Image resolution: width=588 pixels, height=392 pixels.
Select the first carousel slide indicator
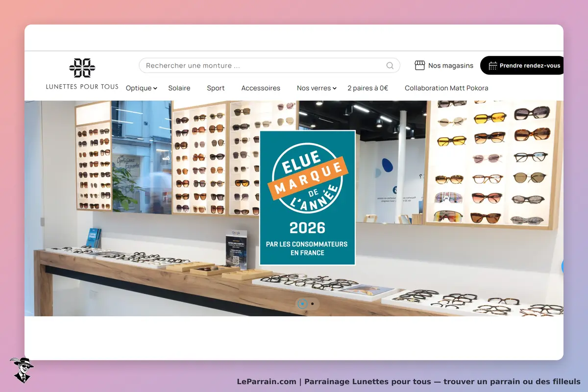302,304
